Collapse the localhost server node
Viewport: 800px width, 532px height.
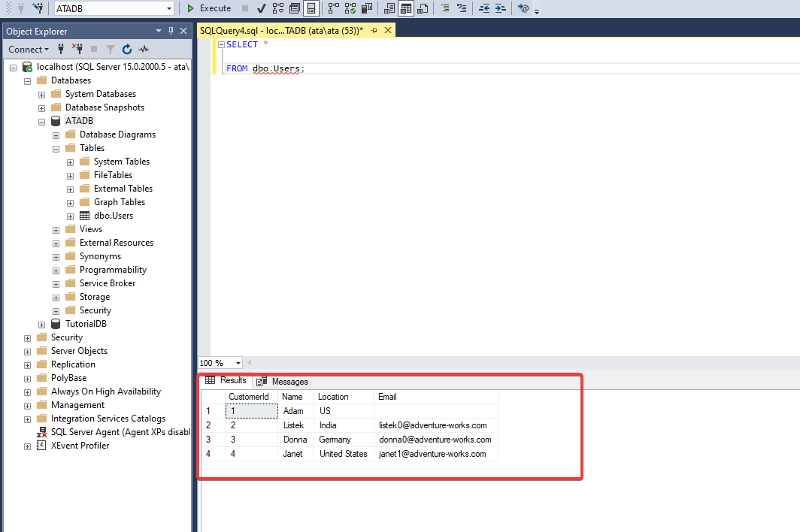(14, 68)
